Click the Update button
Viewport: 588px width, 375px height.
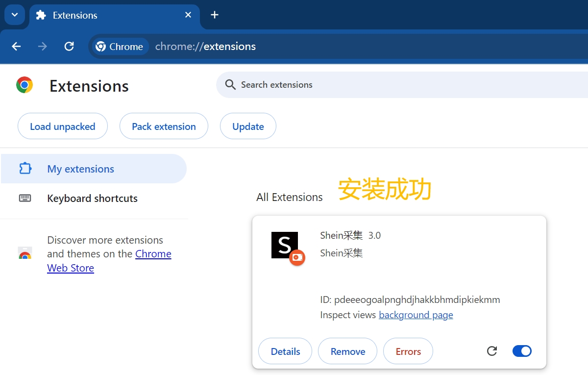point(248,126)
